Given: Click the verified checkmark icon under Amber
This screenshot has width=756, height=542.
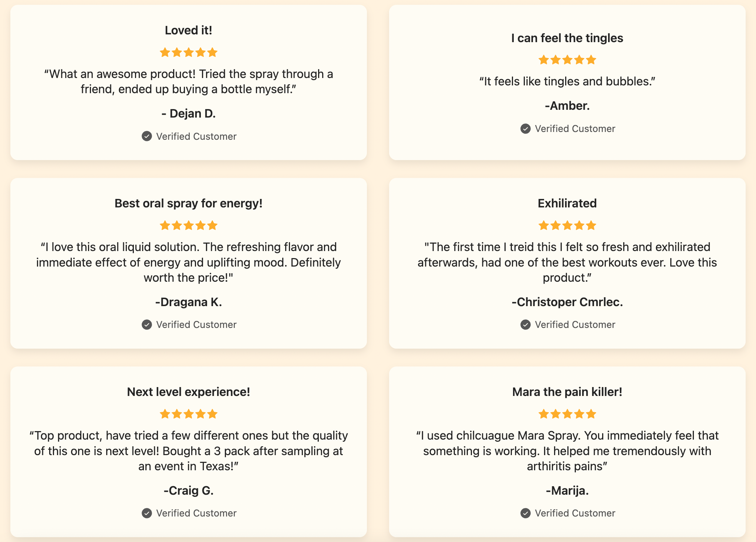Looking at the screenshot, I should coord(526,129).
